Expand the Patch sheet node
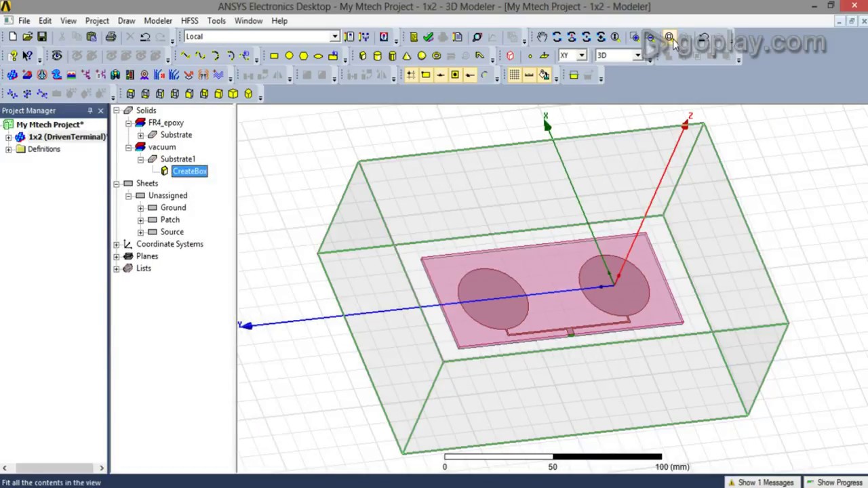Screen dimensions: 868x488 [140, 220]
